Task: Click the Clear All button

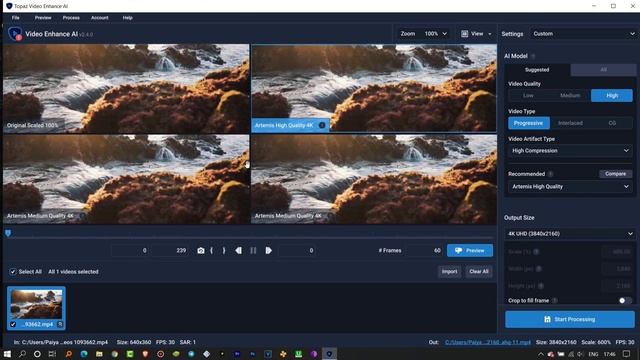Action: pyautogui.click(x=479, y=271)
